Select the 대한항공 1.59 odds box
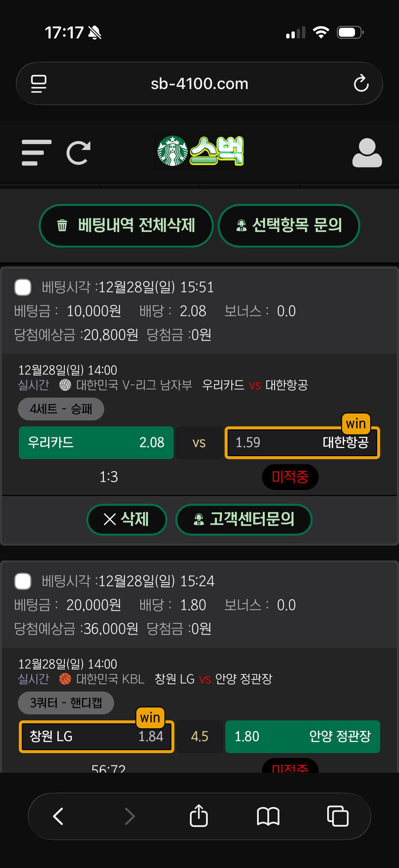This screenshot has height=868, width=399. tap(302, 442)
